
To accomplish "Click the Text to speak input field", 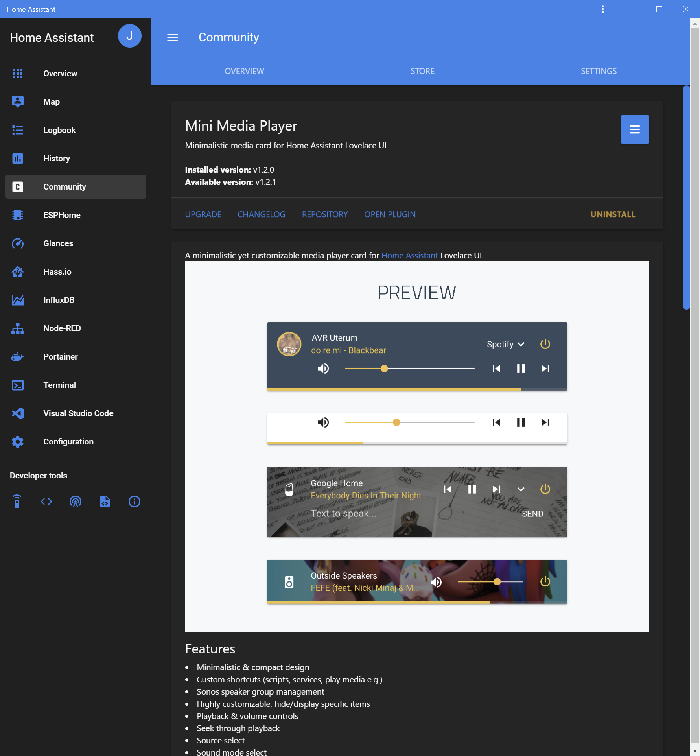I will 409,514.
